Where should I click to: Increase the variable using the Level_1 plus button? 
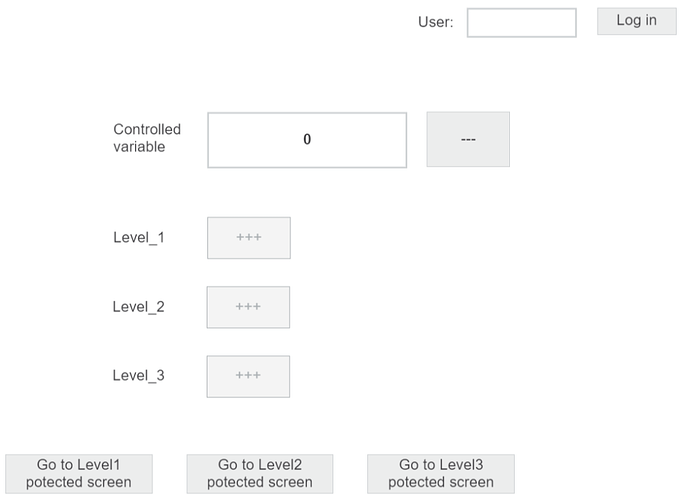point(249,238)
